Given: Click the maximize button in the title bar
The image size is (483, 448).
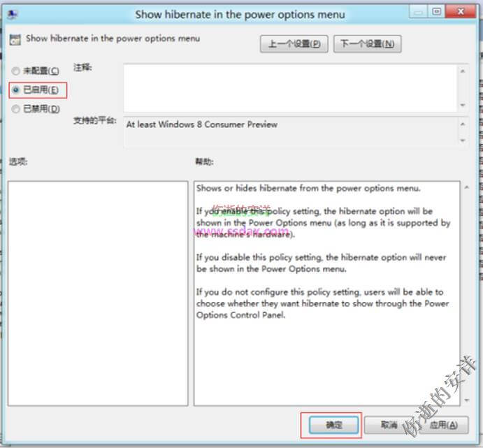Looking at the screenshot, I should [x=436, y=12].
